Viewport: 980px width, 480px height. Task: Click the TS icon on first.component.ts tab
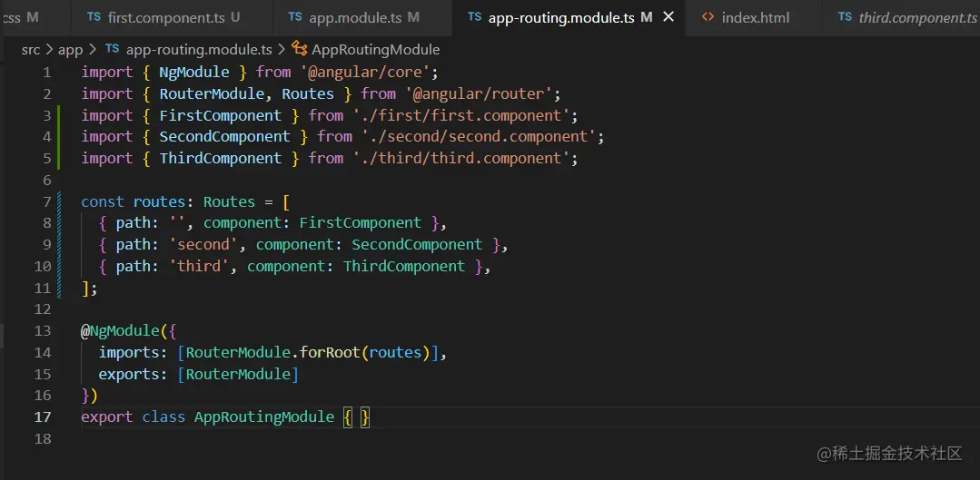(x=94, y=17)
